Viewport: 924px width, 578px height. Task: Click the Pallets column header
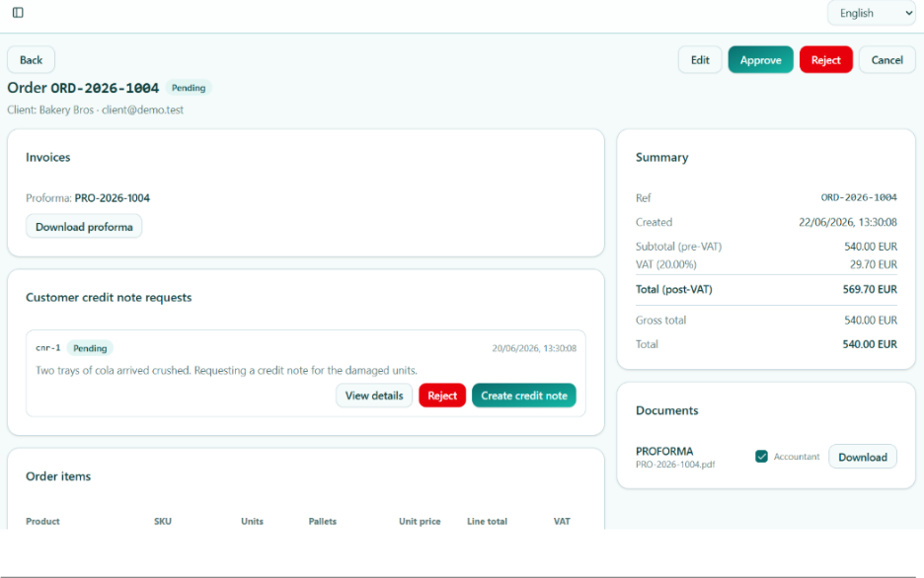click(323, 521)
